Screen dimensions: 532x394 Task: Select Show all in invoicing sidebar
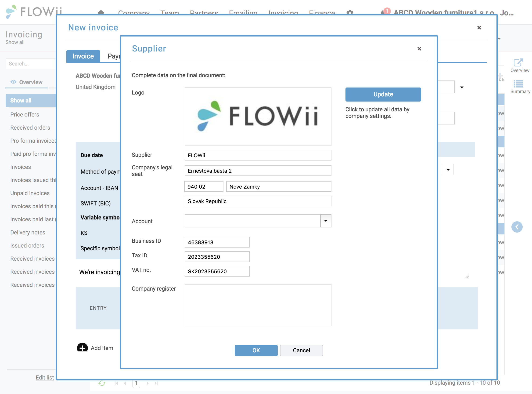click(30, 100)
